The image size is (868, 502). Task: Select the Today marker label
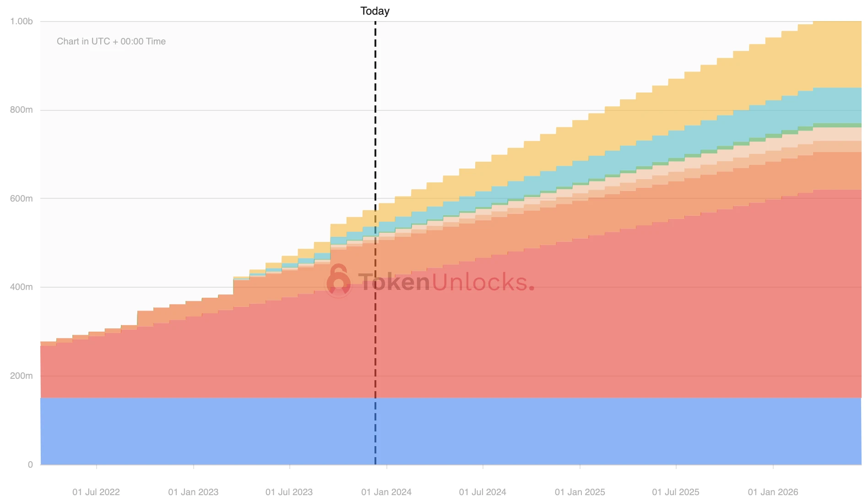pyautogui.click(x=374, y=11)
